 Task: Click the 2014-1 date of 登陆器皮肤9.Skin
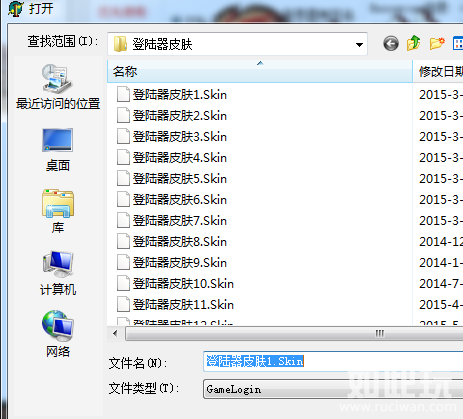coord(441,262)
